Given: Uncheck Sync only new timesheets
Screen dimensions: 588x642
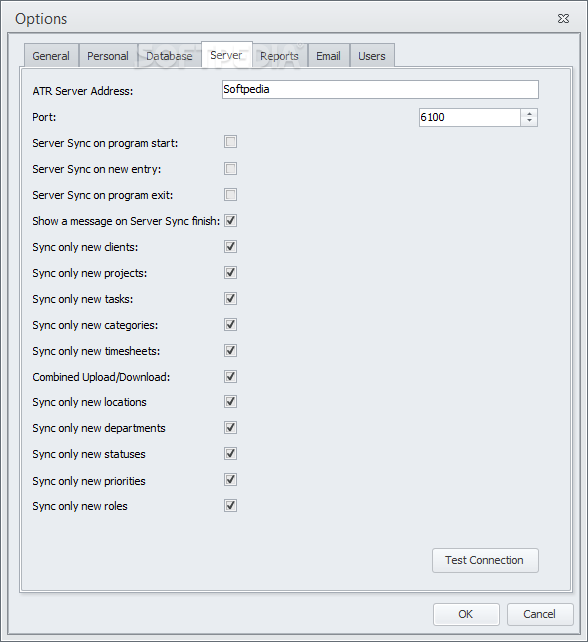Looking at the screenshot, I should pyautogui.click(x=231, y=350).
